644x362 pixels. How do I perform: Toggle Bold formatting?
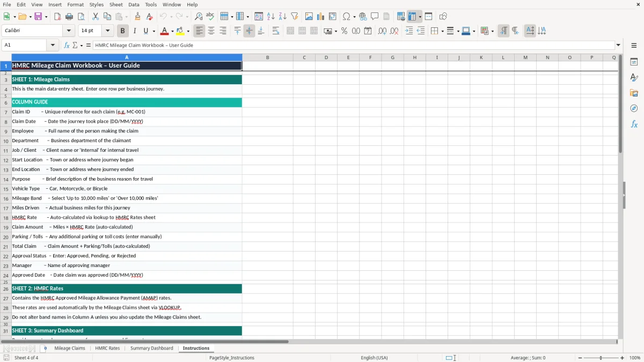pyautogui.click(x=123, y=31)
